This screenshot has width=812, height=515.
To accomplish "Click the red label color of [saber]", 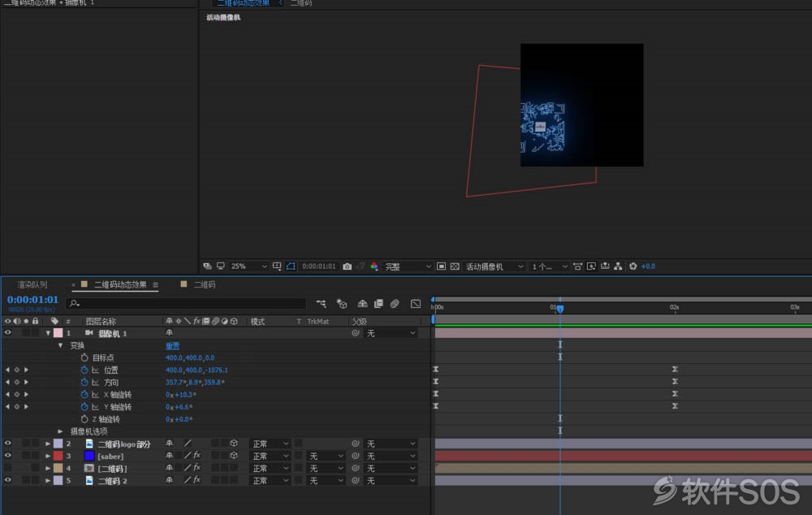I will tap(58, 456).
